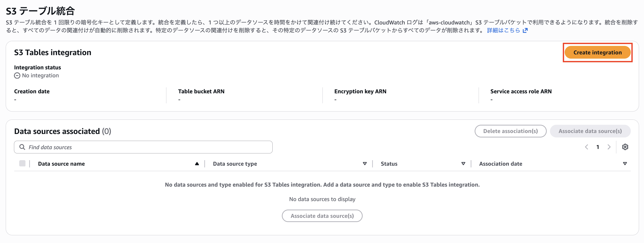Click the search magnifier icon
The height and width of the screenshot is (243, 644).
pyautogui.click(x=22, y=147)
